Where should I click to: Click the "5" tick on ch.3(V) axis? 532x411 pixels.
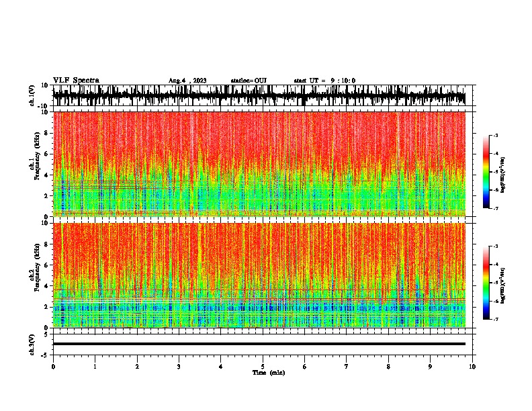46,334
